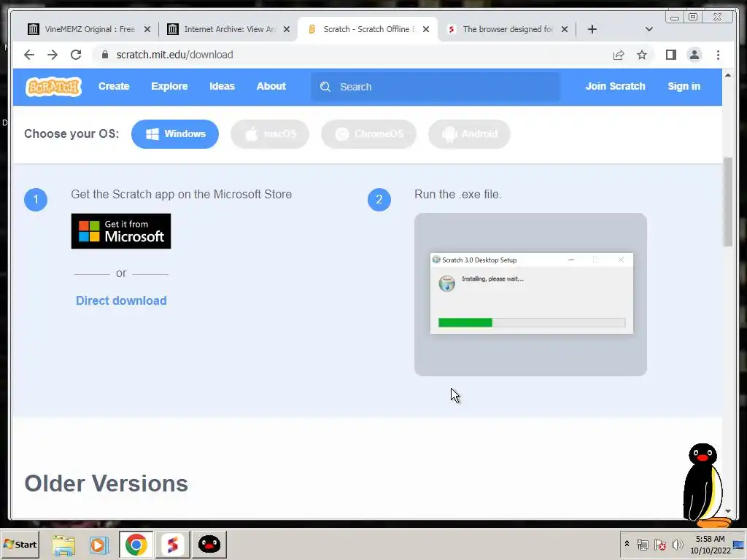Image resolution: width=747 pixels, height=560 pixels.
Task: Click the Pingu penguin on the desktop
Action: [x=705, y=484]
